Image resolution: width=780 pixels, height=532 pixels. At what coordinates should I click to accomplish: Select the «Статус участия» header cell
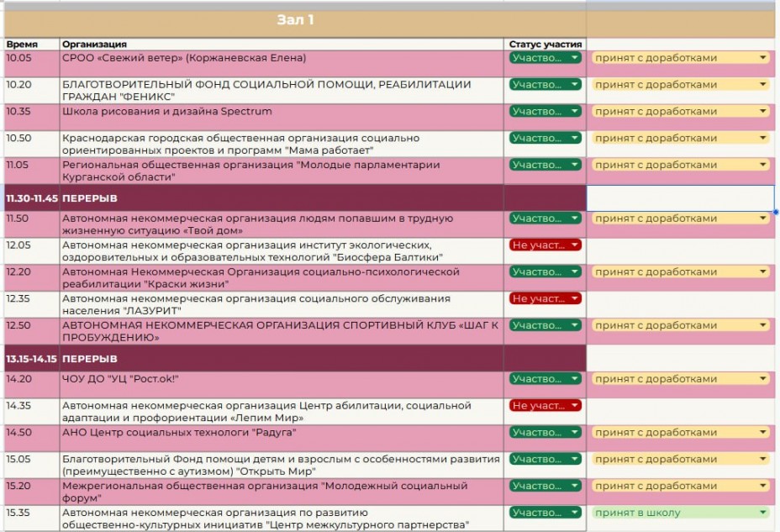click(x=545, y=44)
